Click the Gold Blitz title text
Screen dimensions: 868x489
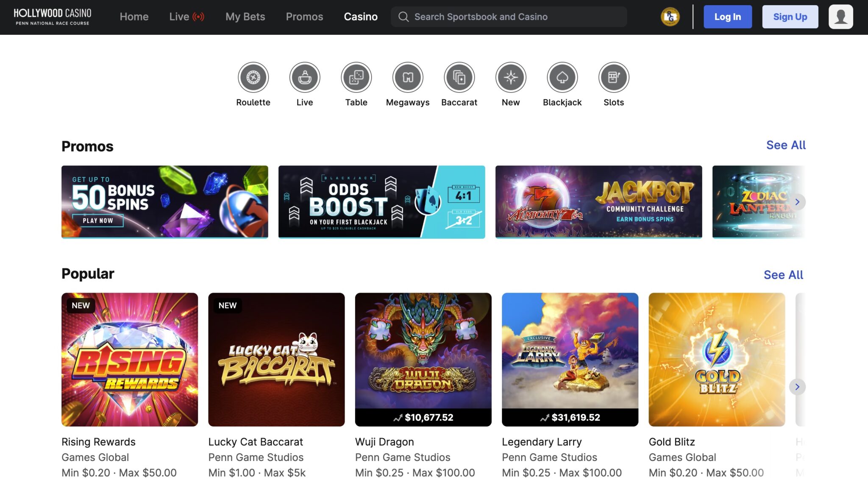point(672,442)
